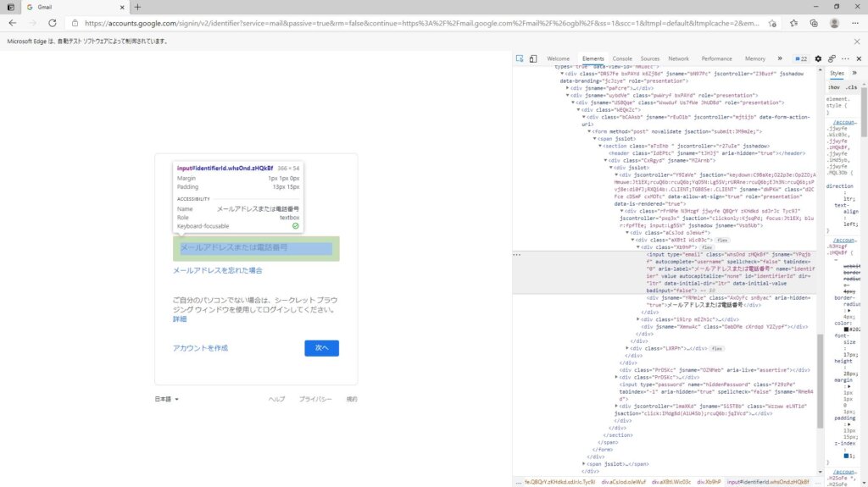Click the DevTools feedback/experiments icon
868x487 pixels.
(x=832, y=58)
